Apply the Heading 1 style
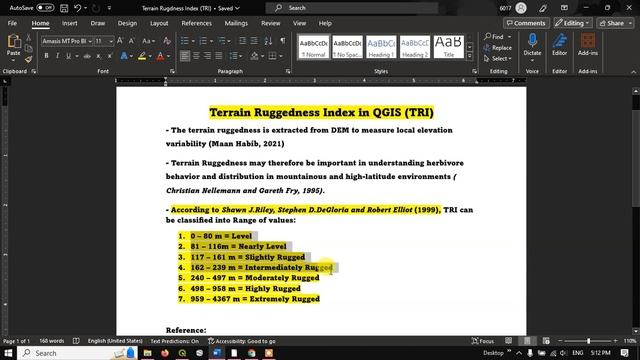The image size is (640, 360). (381, 47)
